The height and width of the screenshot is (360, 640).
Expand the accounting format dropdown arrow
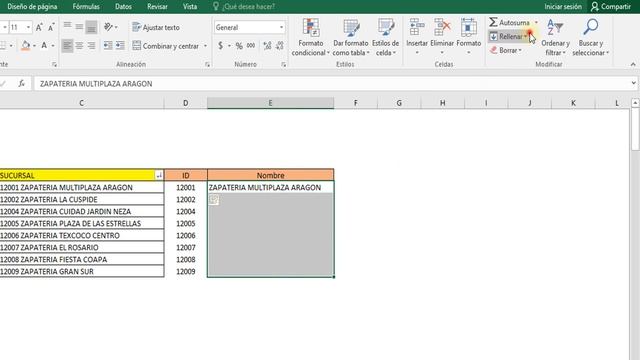click(229, 46)
